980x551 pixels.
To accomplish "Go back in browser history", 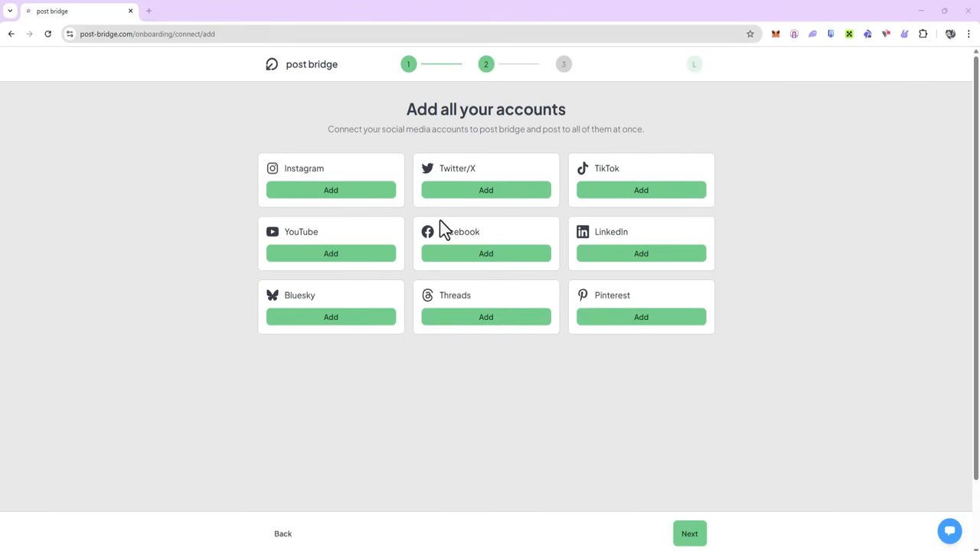I will [x=11, y=34].
